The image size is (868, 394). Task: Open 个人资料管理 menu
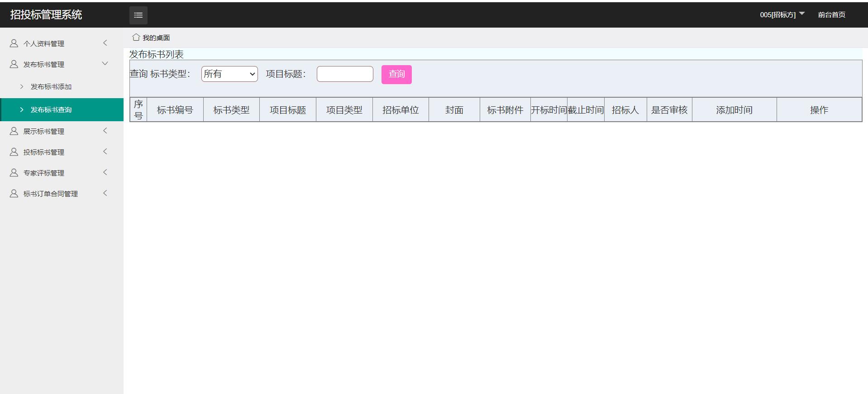(x=62, y=43)
